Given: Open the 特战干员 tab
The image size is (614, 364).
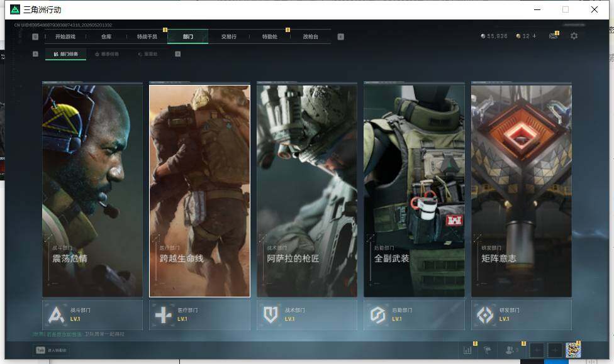Looking at the screenshot, I should 147,37.
